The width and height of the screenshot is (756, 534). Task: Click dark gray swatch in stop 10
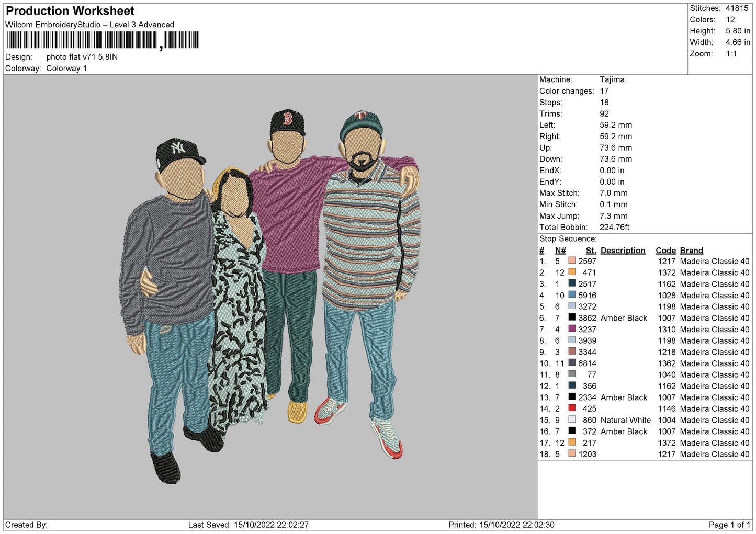[572, 363]
